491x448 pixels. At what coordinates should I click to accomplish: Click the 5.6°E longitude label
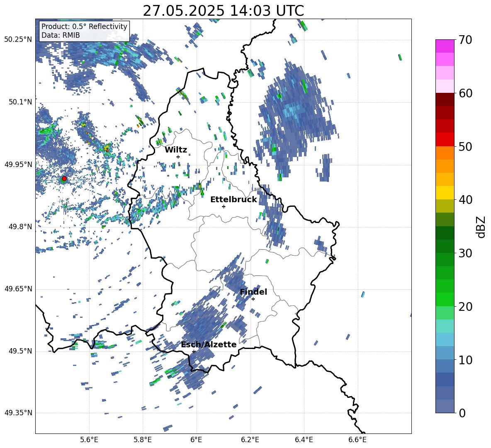click(x=89, y=440)
